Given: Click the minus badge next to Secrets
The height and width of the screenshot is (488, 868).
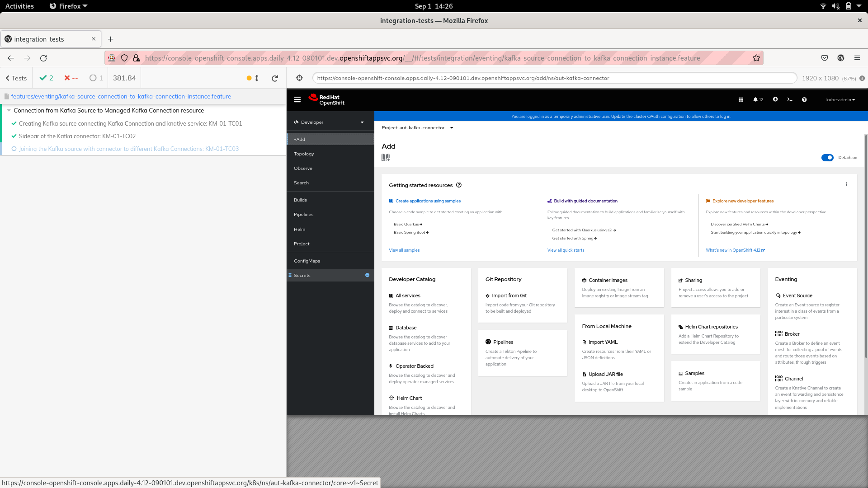Looking at the screenshot, I should [x=367, y=275].
